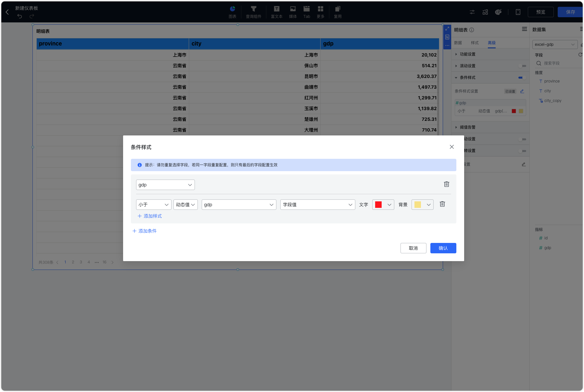Click the next page arrow in pagination
Screen dimensions: 584x392
[112, 262]
